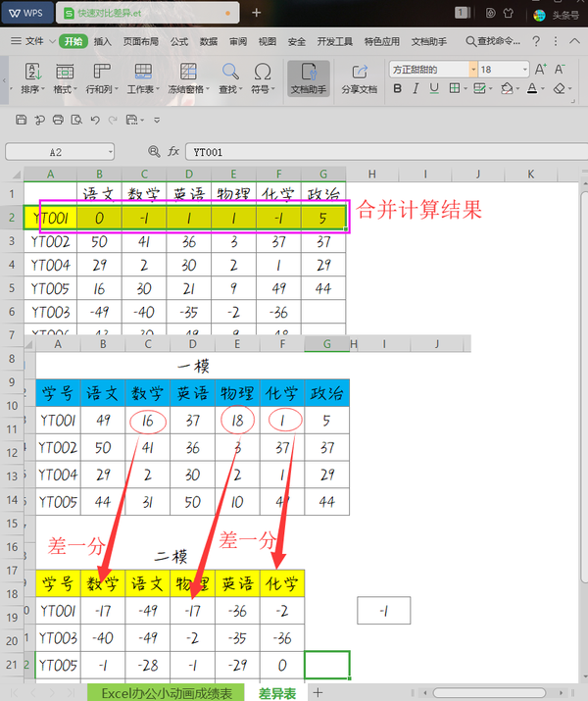
Task: Click the user avatar icon
Action: tap(539, 15)
